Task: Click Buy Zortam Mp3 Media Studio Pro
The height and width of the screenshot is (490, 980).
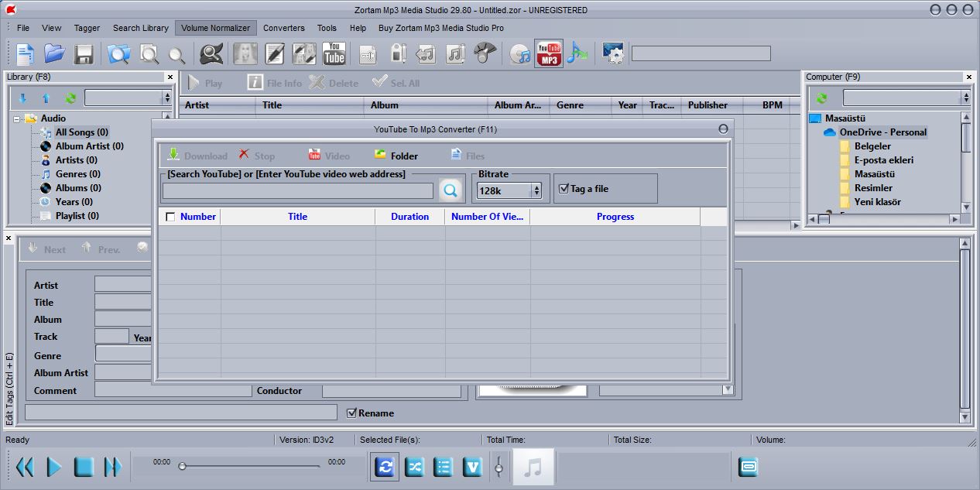Action: pos(441,28)
